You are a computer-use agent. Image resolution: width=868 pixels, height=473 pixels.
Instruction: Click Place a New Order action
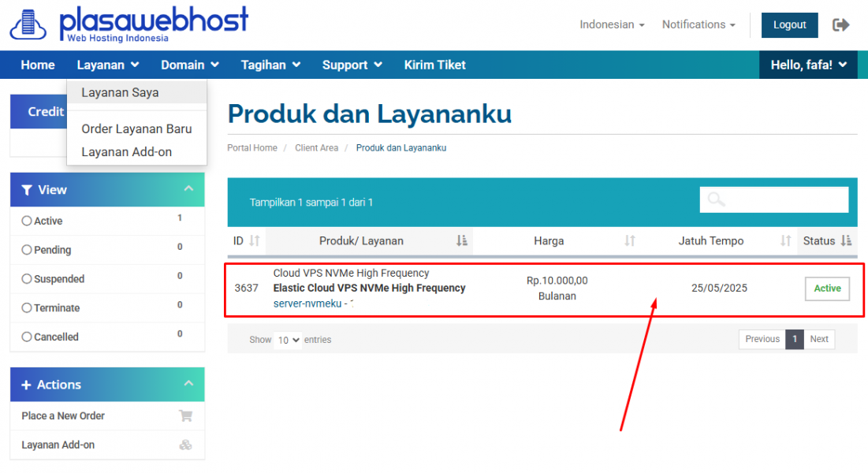[x=107, y=416]
